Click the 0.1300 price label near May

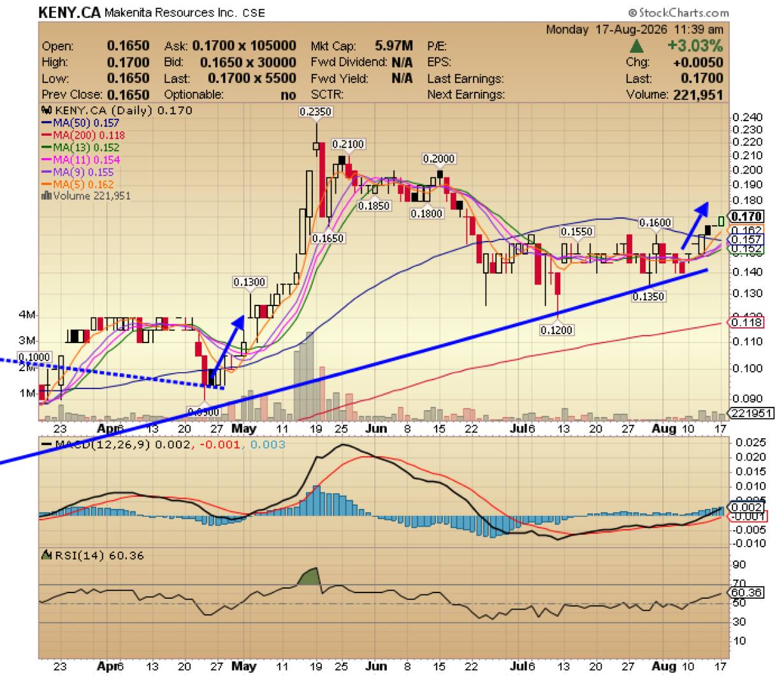[249, 282]
